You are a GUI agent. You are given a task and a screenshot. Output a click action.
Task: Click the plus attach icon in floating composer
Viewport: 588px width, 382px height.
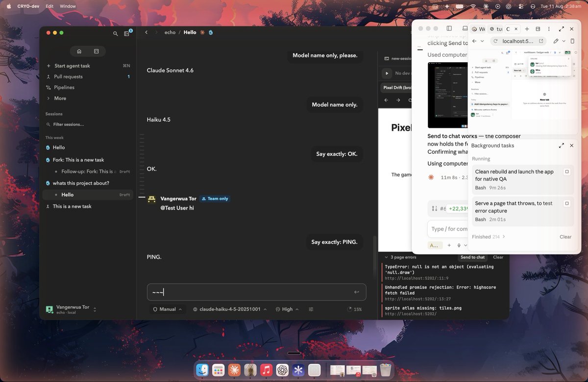(449, 245)
